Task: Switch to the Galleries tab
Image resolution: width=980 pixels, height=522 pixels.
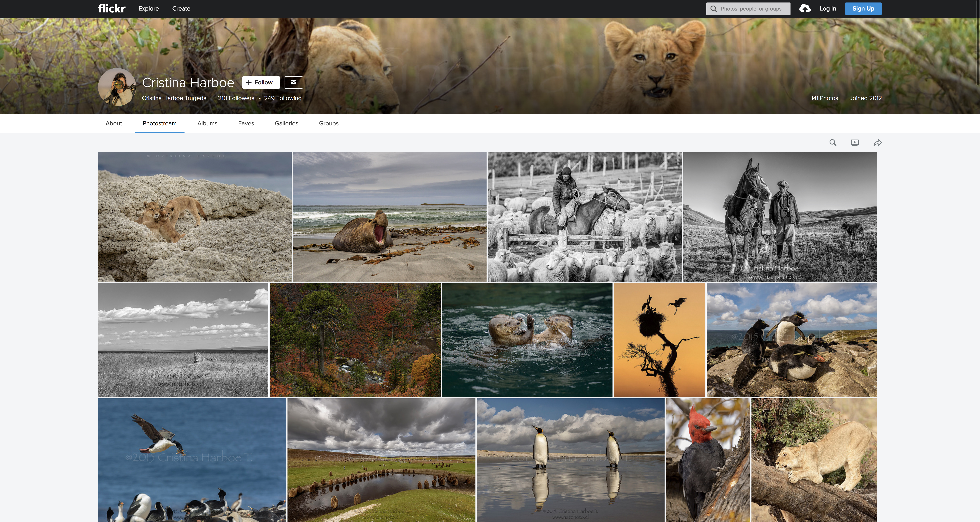Action: pos(286,123)
